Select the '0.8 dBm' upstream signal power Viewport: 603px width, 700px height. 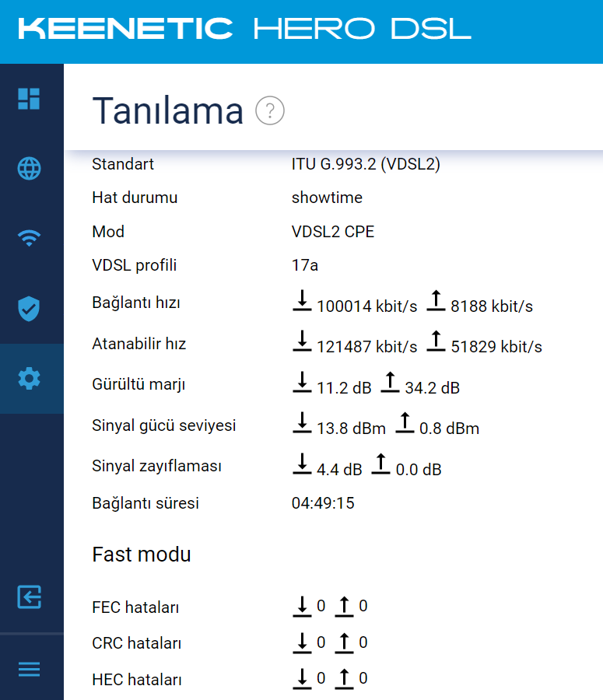450,428
